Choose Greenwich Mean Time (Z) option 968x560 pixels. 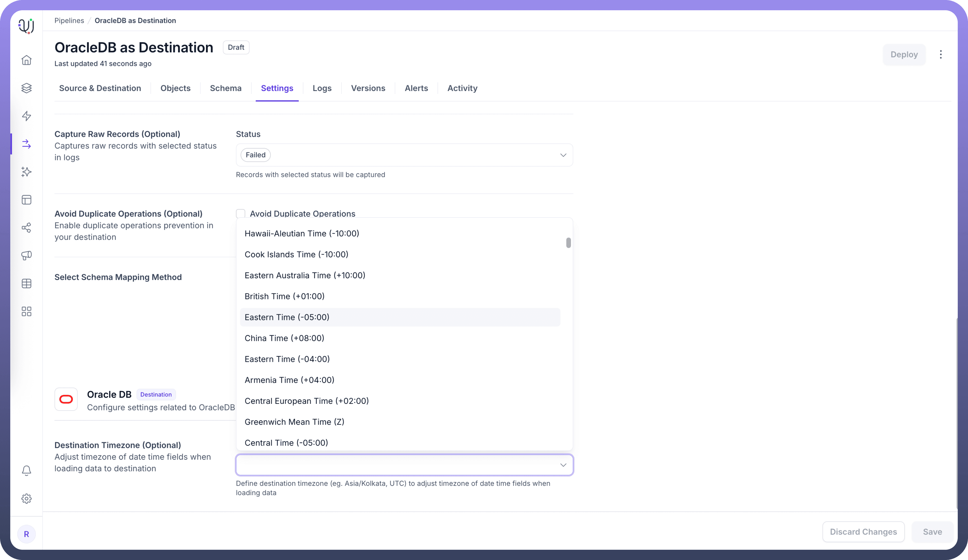294,422
